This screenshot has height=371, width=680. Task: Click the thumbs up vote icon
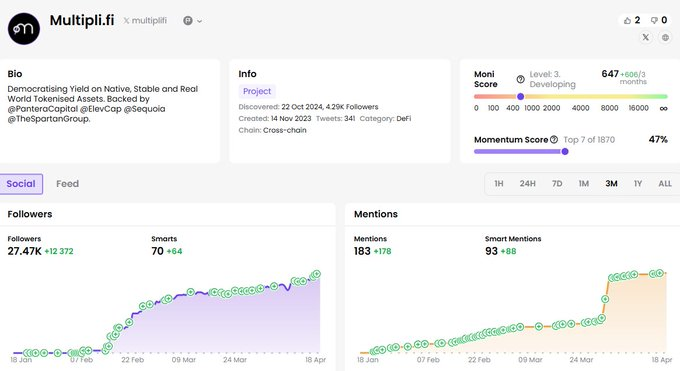pos(627,20)
